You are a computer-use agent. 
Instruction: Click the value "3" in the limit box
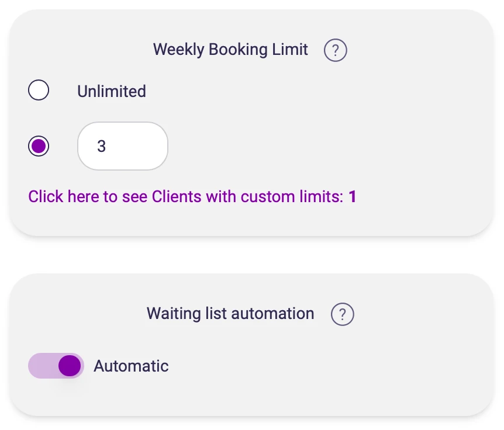[102, 146]
